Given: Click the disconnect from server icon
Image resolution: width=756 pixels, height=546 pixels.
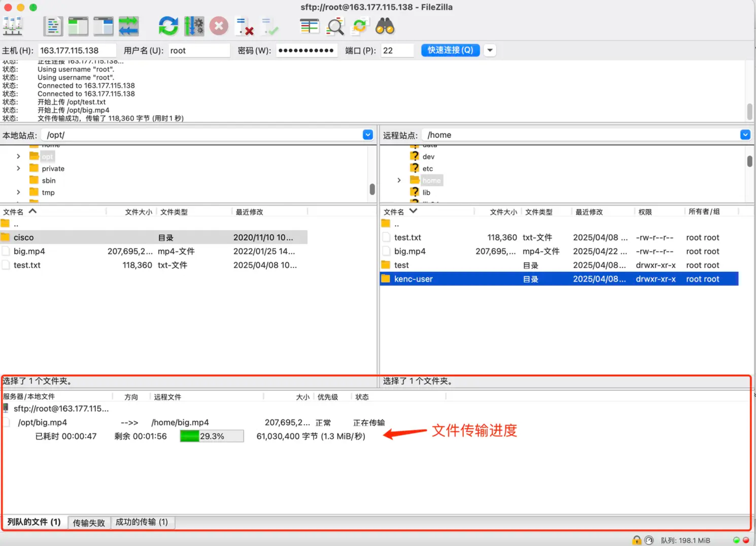Looking at the screenshot, I should click(x=244, y=26).
